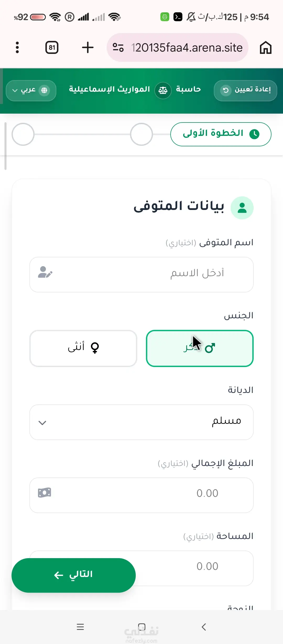Tap the browser home icon
283x644 pixels.
point(265,48)
